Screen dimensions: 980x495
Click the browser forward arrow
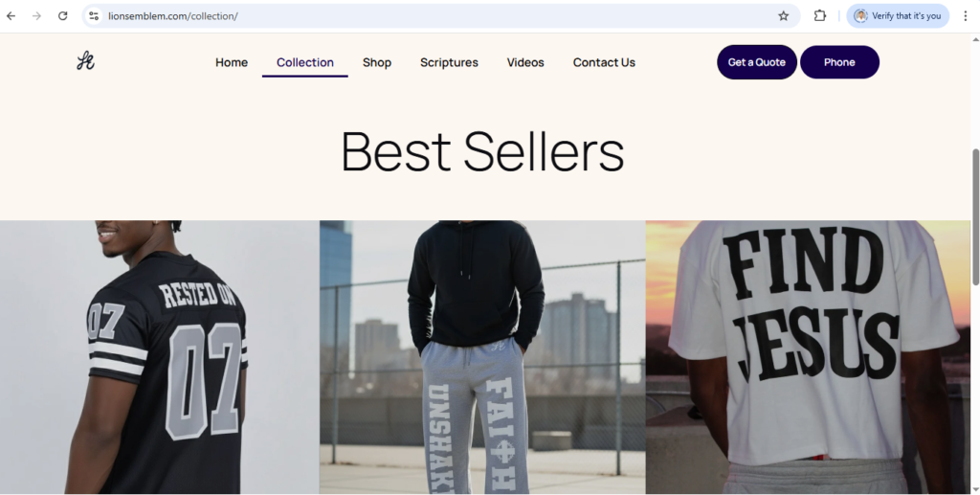[x=37, y=16]
